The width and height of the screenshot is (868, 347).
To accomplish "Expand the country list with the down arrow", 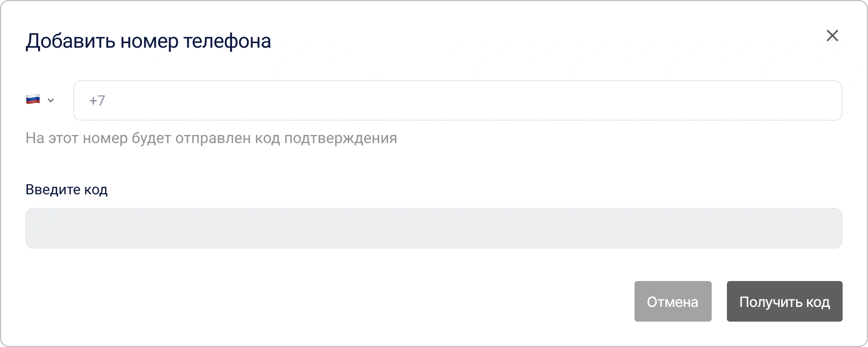I will click(51, 100).
